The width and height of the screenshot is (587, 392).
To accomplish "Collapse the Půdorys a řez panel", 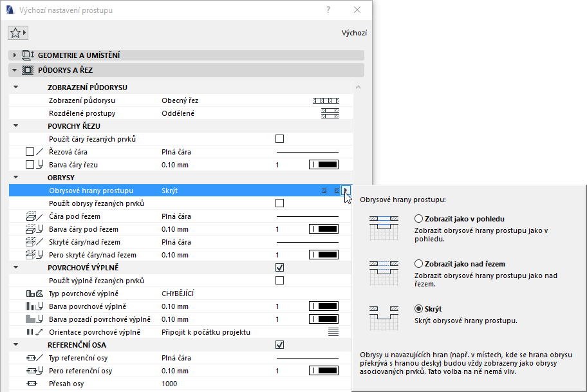I will [x=15, y=70].
